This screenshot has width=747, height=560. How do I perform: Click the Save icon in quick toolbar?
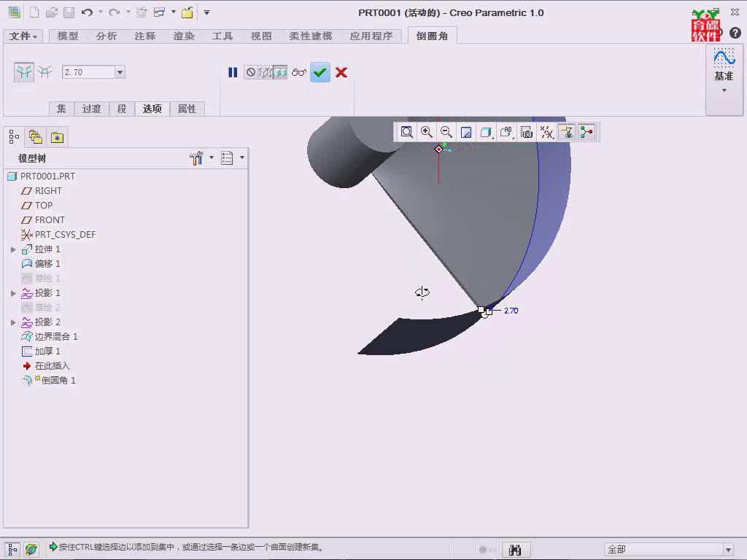69,12
